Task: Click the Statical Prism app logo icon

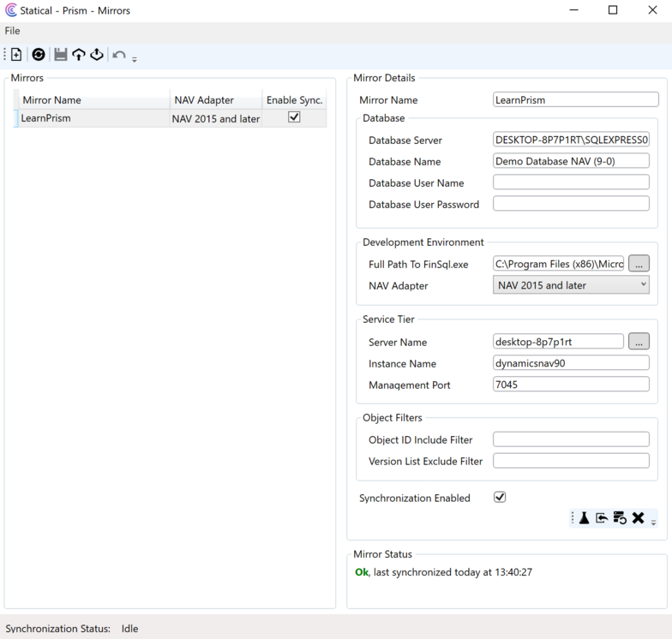Action: tap(10, 10)
